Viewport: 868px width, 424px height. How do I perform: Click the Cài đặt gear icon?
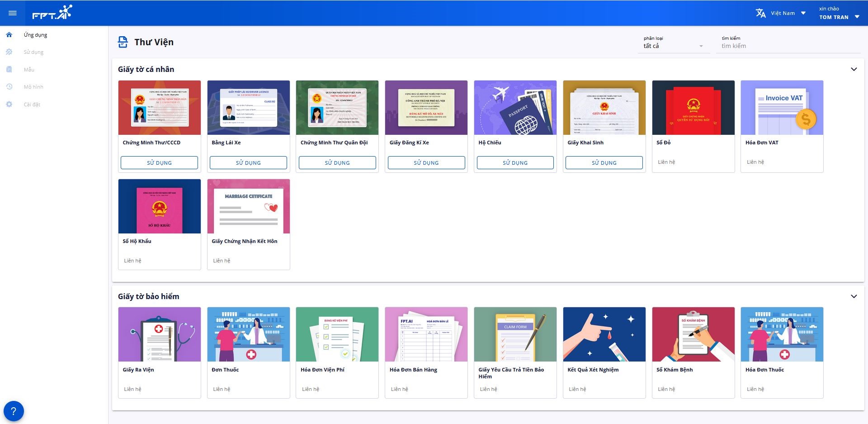(x=9, y=105)
